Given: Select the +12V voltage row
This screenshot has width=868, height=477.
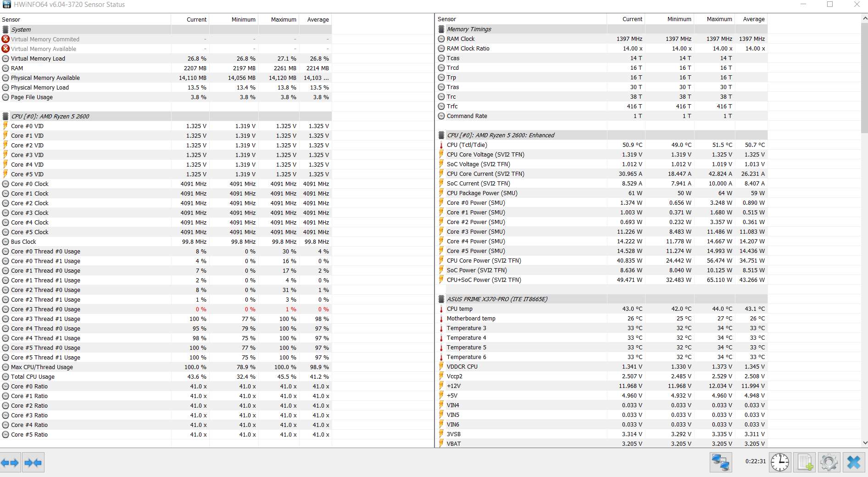Looking at the screenshot, I should (x=601, y=386).
